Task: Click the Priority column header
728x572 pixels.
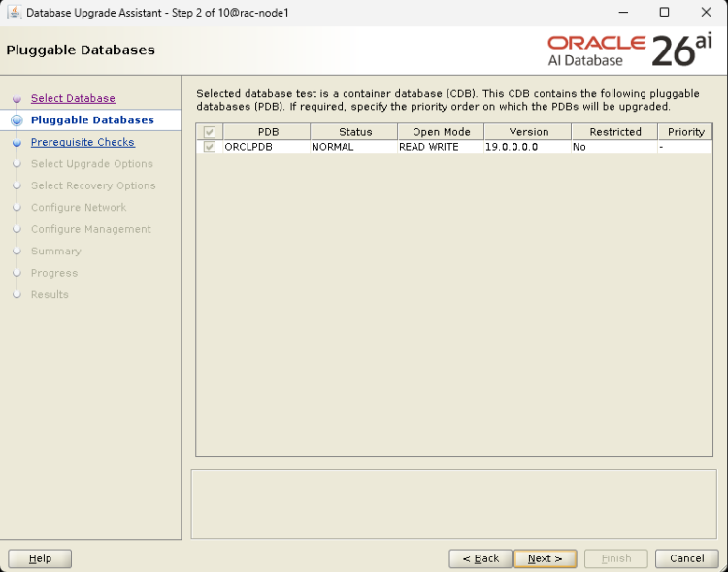Action: coord(685,132)
